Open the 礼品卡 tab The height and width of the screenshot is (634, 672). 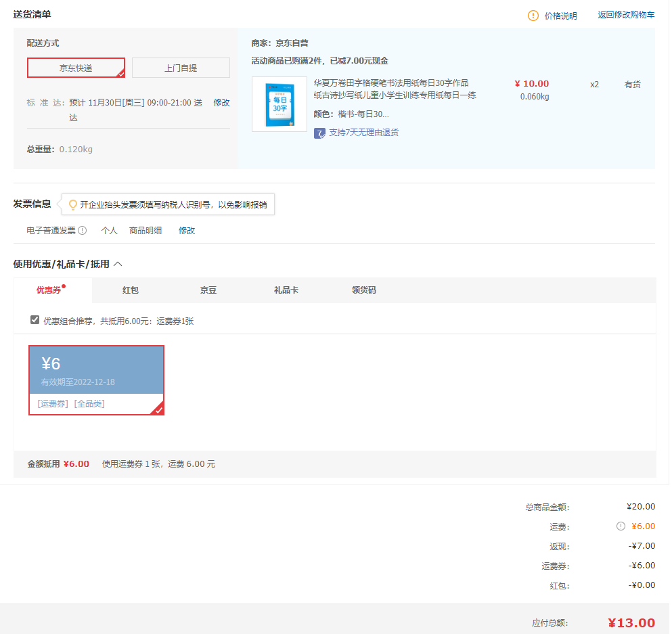(x=286, y=290)
